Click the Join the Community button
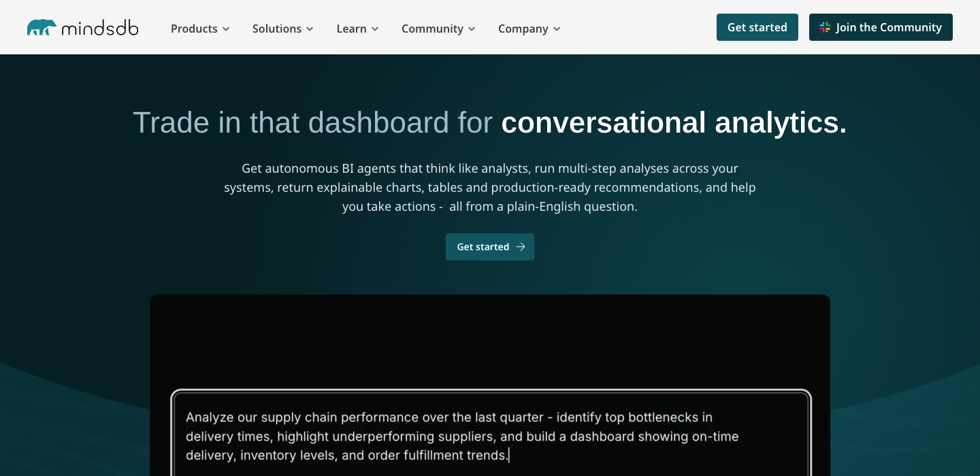 click(x=881, y=27)
